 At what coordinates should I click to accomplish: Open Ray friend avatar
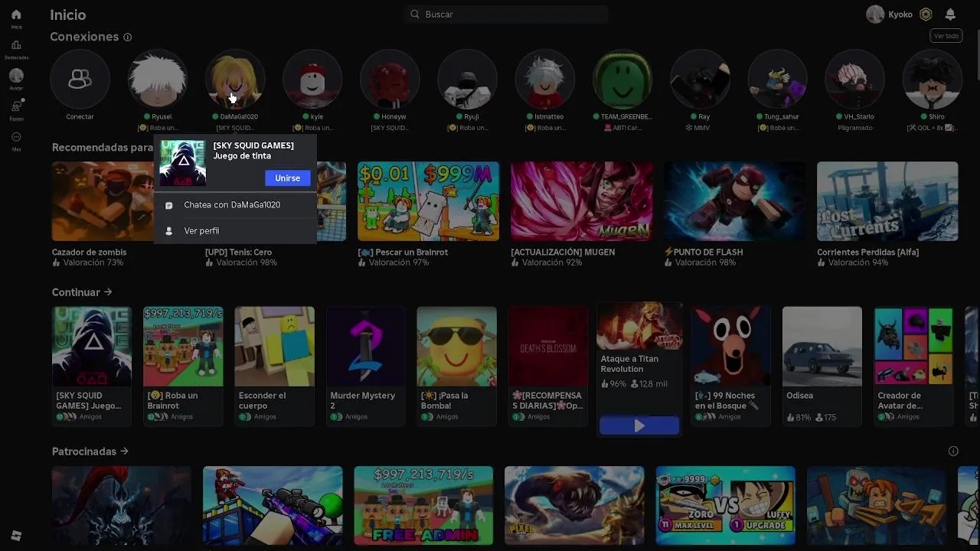[700, 79]
